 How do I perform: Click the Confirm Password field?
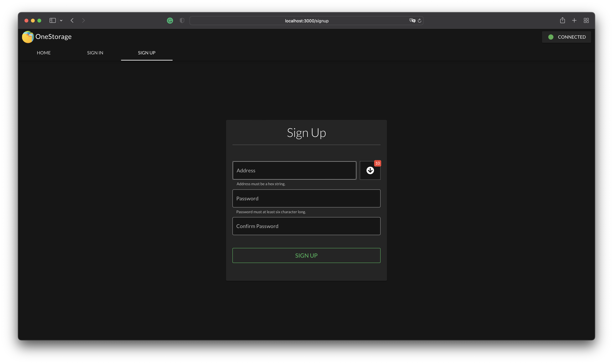pos(306,226)
